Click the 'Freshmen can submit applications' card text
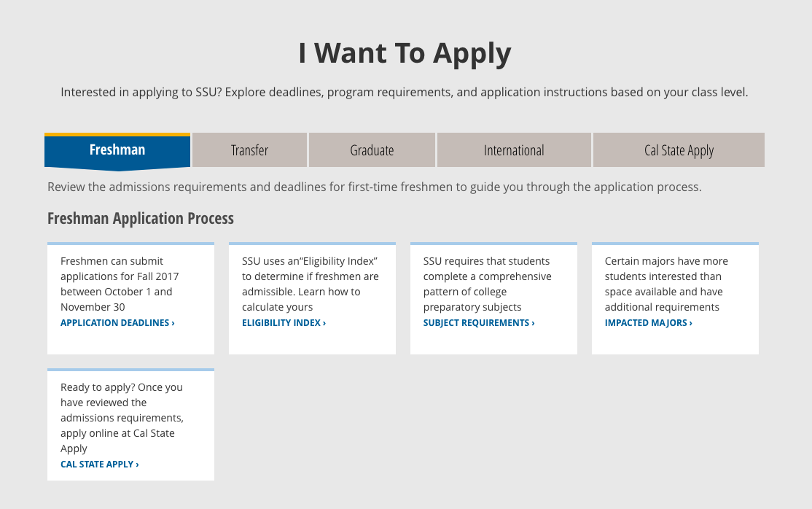The height and width of the screenshot is (509, 812). pos(120,284)
